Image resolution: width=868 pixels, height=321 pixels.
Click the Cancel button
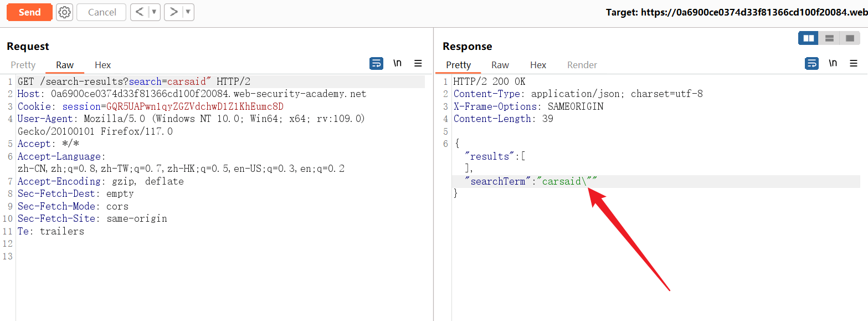[102, 12]
